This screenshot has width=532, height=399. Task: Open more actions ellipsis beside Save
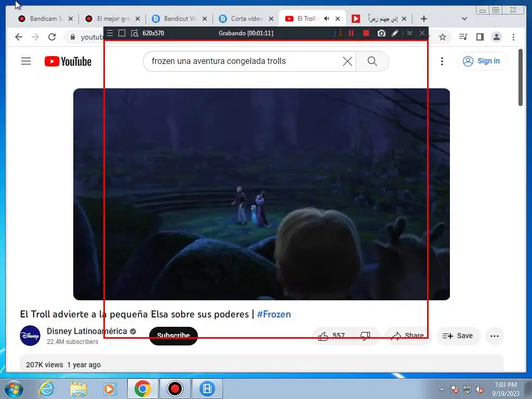495,336
